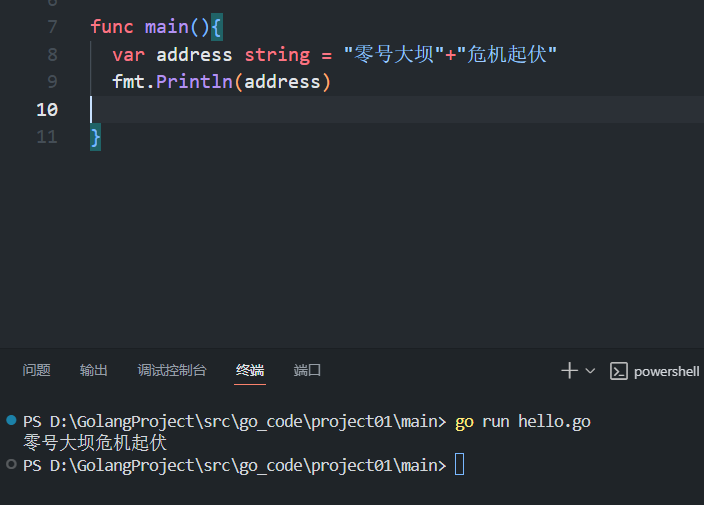Image resolution: width=704 pixels, height=505 pixels.
Task: Switch to the 问题 (Problems) tab
Action: tap(37, 371)
